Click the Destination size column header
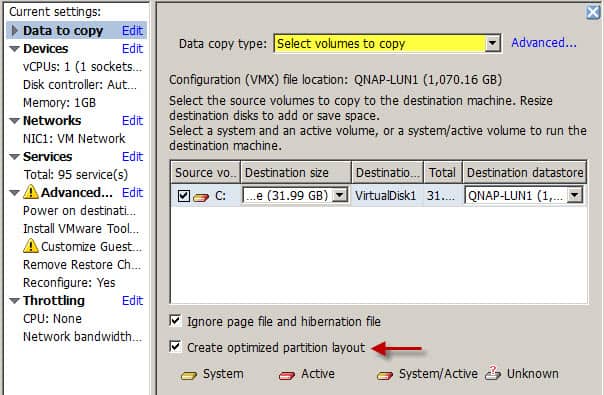Viewport: 604px width, 395px height. [296, 172]
